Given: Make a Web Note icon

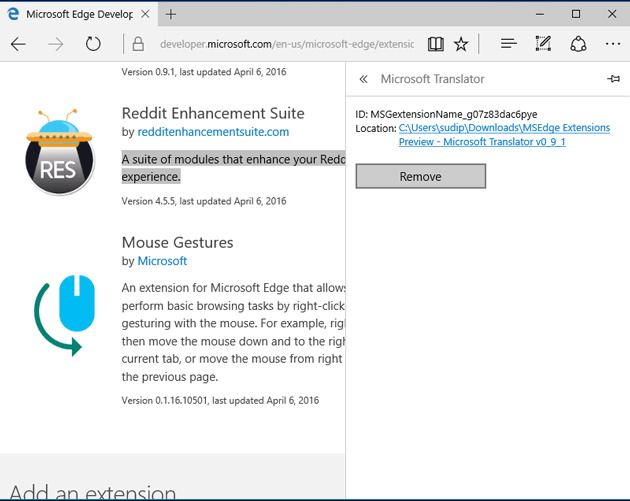Looking at the screenshot, I should click(543, 43).
